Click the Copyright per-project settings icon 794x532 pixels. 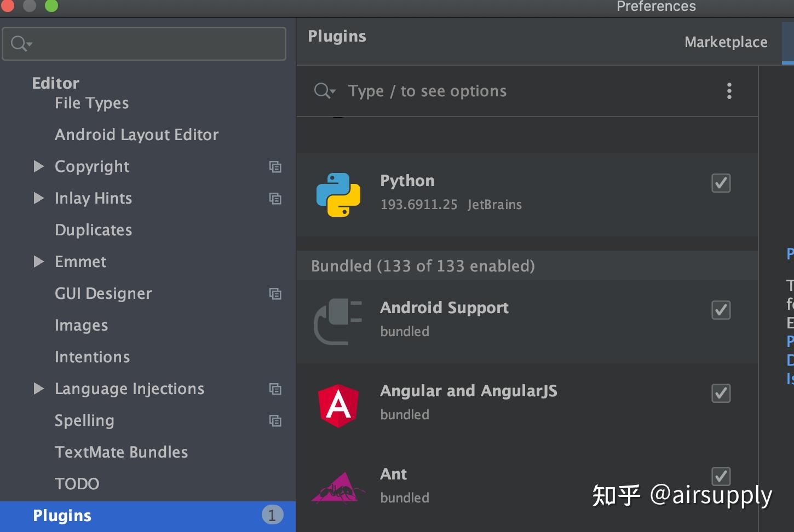point(275,167)
